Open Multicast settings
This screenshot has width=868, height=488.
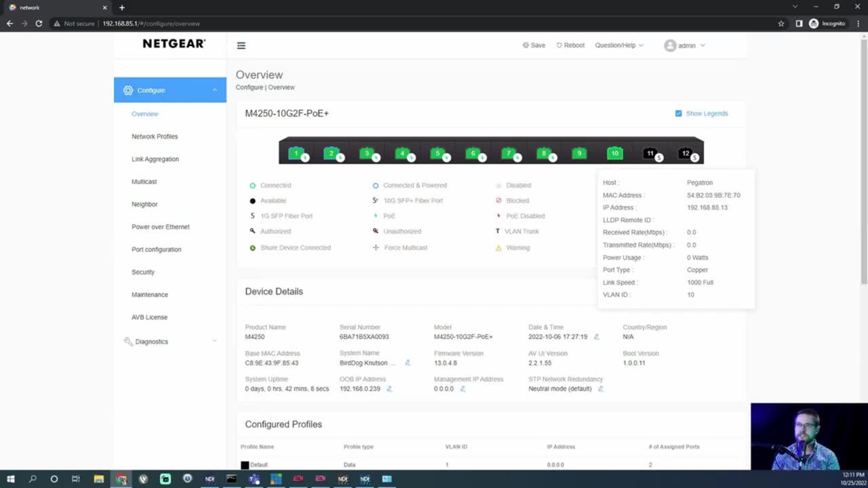tap(144, 182)
